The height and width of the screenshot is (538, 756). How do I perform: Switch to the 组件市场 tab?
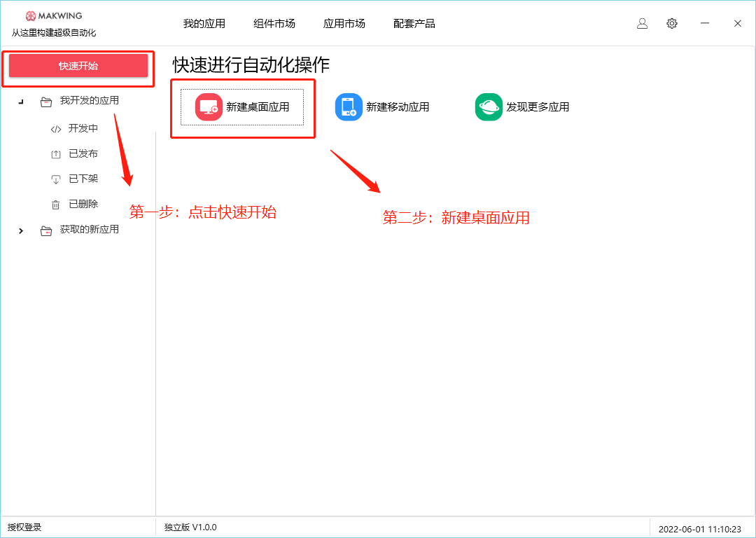274,23
